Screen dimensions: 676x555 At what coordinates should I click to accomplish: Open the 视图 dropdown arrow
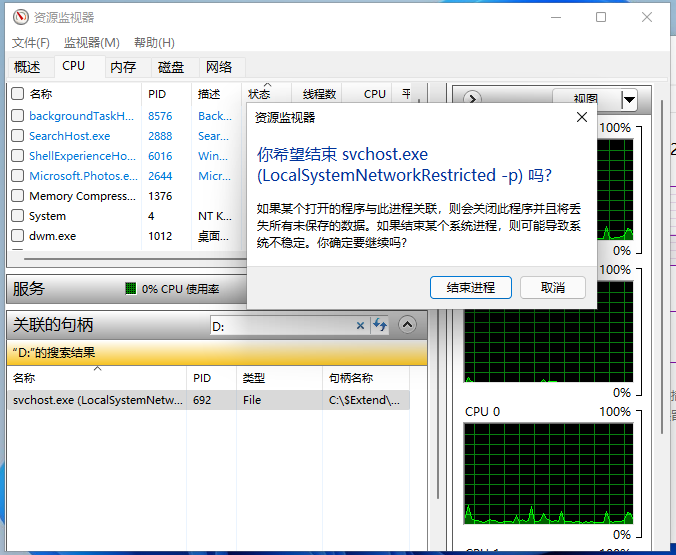tap(628, 99)
